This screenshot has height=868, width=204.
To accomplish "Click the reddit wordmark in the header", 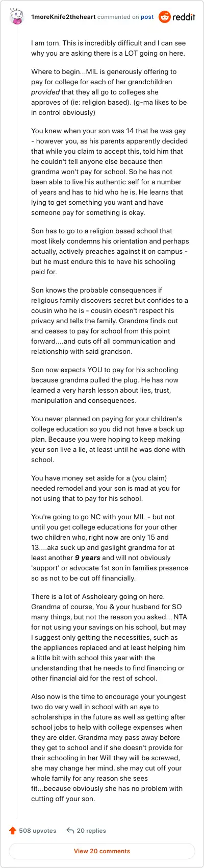I will [x=184, y=17].
